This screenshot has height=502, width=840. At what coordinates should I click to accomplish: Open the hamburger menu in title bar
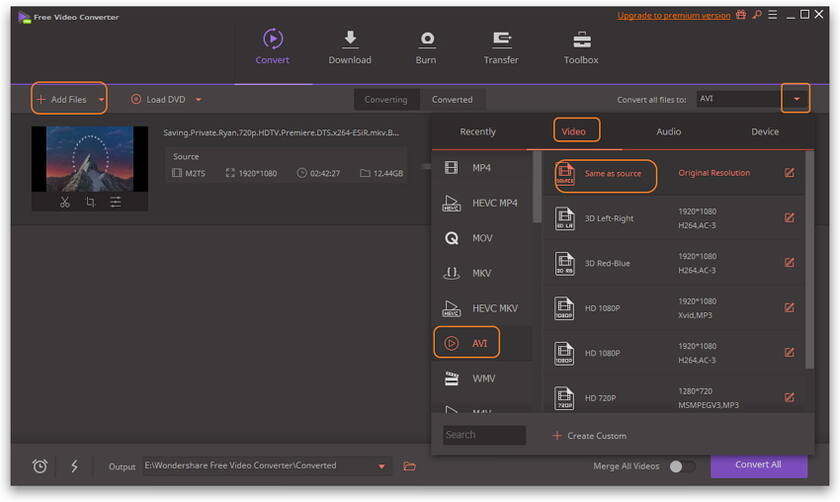772,14
